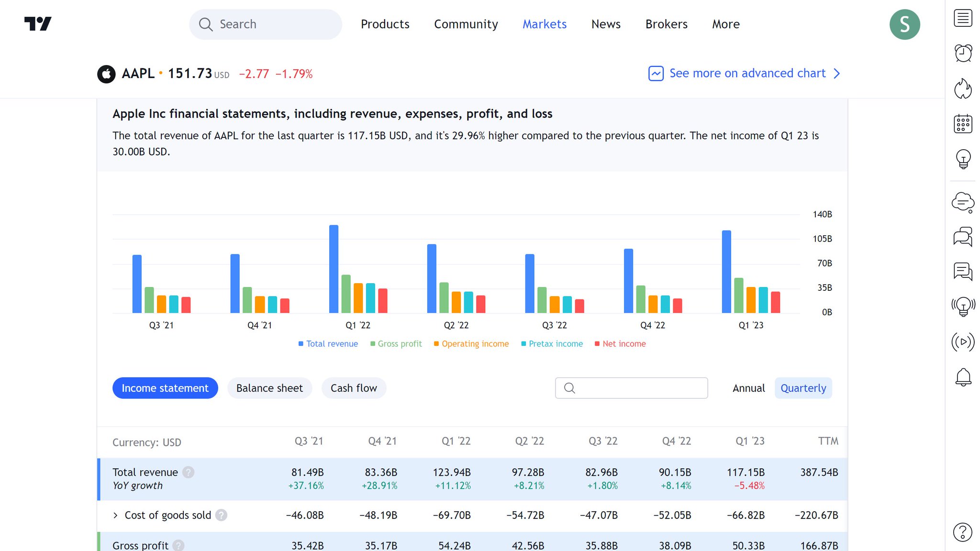Switch to Annual period view
The image size is (980, 551).
click(x=748, y=388)
